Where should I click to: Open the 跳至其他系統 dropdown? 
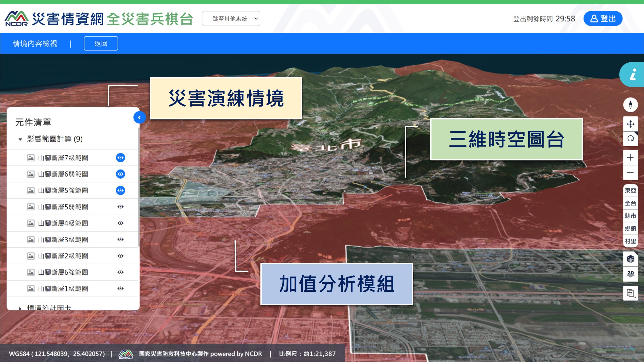pyautogui.click(x=231, y=19)
